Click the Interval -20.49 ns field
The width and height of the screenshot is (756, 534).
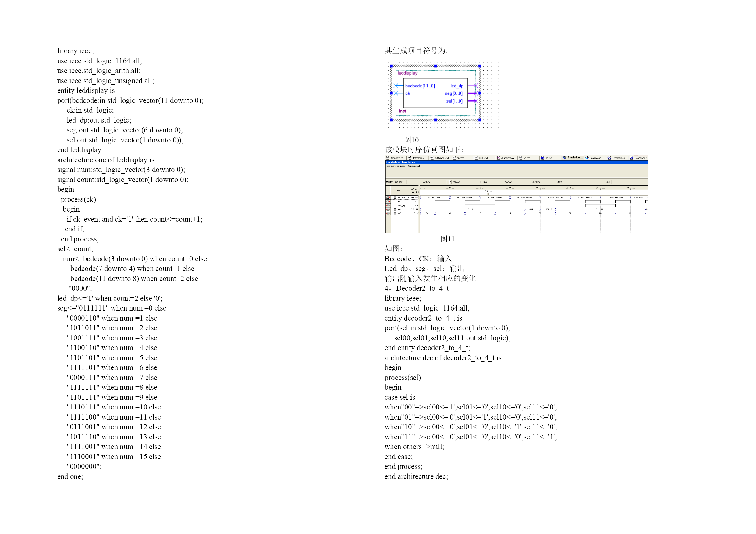[x=536, y=182]
